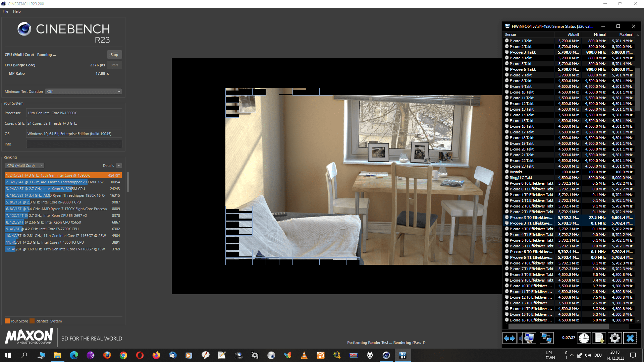Open the Windows notification center icon
The width and height of the screenshot is (644, 362).
pos(633,355)
